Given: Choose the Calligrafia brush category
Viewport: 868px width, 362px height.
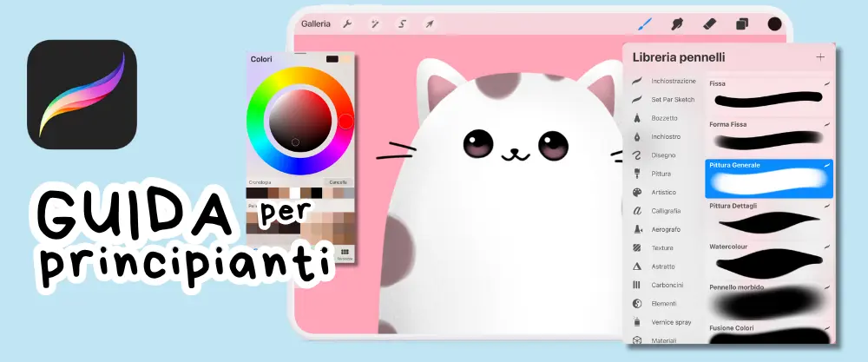Looking at the screenshot, I should coord(656,211).
